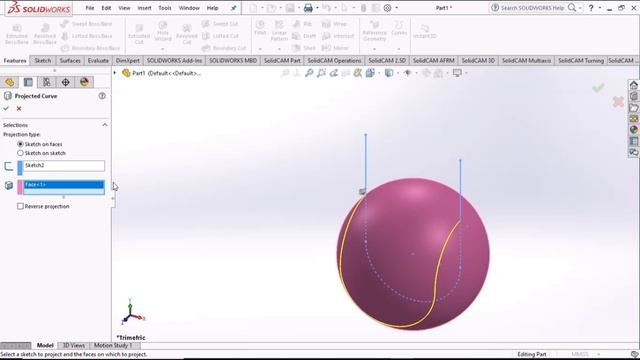
Task: Switch to the SolidCAM Turning tab
Action: (581, 60)
